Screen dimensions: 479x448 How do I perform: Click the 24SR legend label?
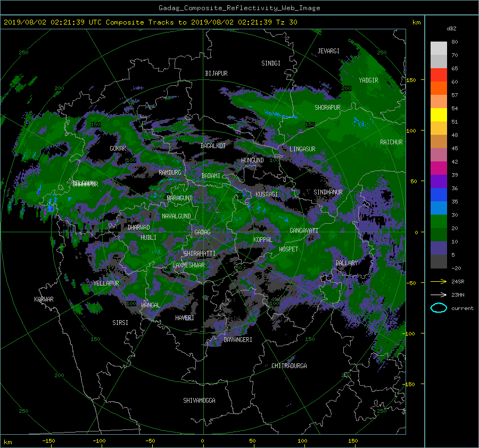click(x=458, y=281)
